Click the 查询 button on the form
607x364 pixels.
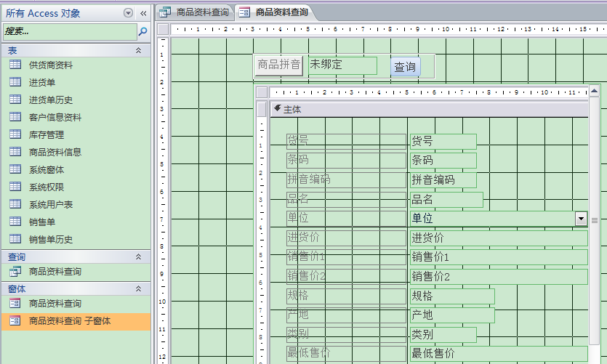[405, 67]
